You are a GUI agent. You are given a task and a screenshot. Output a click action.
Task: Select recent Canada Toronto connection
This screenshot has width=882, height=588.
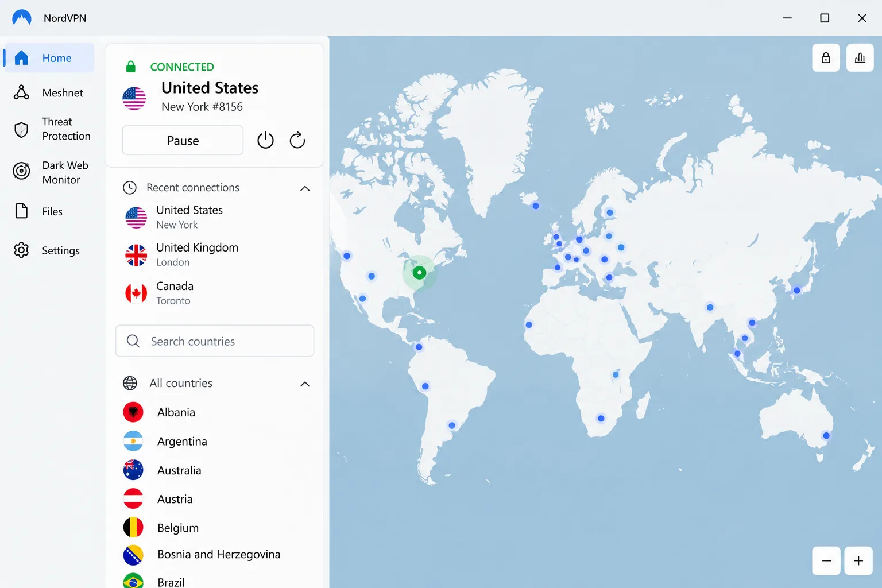coord(214,293)
